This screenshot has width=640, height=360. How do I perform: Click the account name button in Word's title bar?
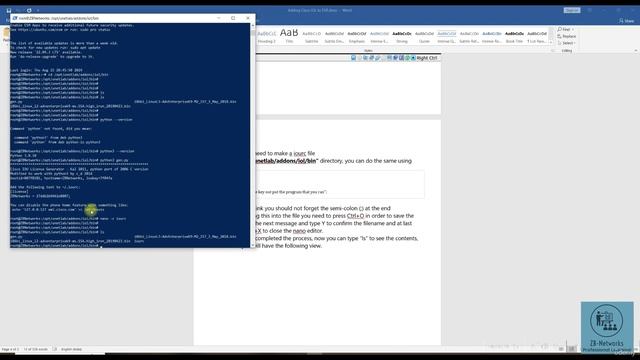572,10
